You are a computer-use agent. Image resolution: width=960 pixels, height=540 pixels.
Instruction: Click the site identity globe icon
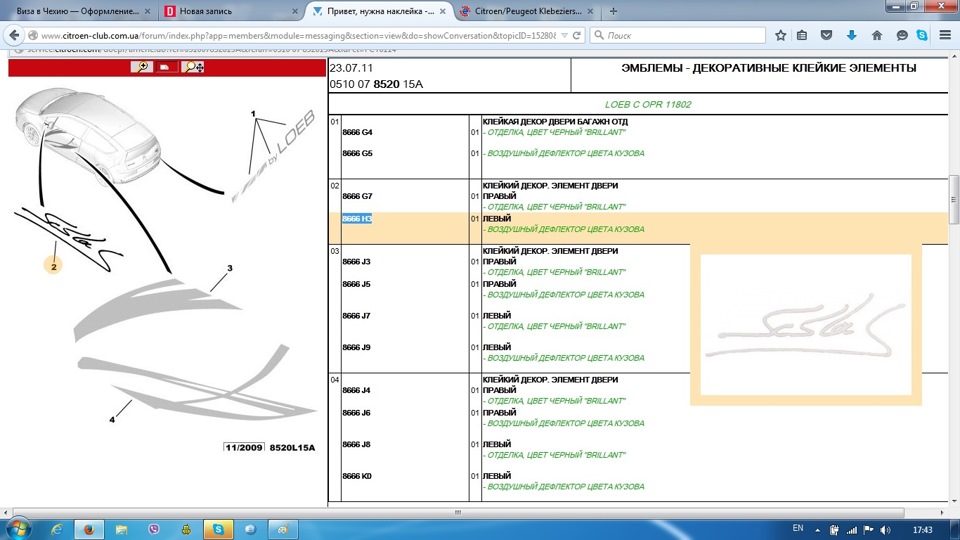33,36
